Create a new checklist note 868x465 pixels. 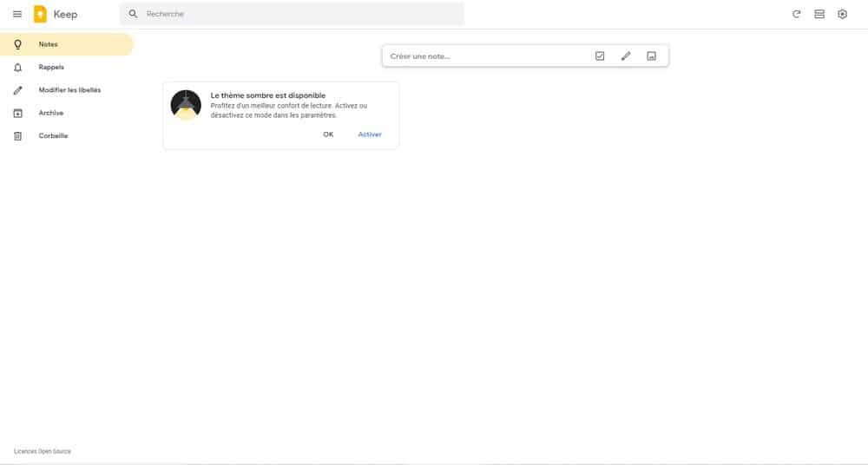pyautogui.click(x=600, y=56)
